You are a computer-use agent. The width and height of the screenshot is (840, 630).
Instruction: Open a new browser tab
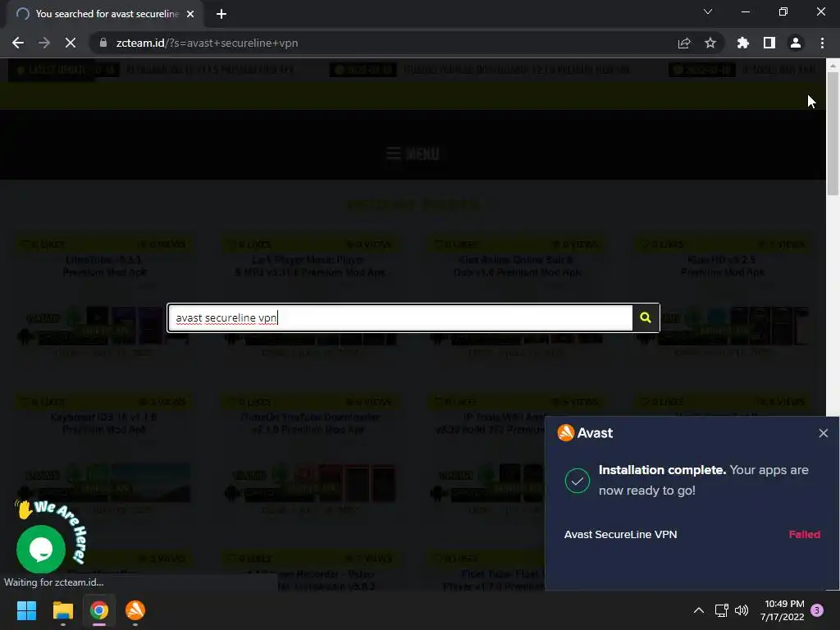point(221,14)
